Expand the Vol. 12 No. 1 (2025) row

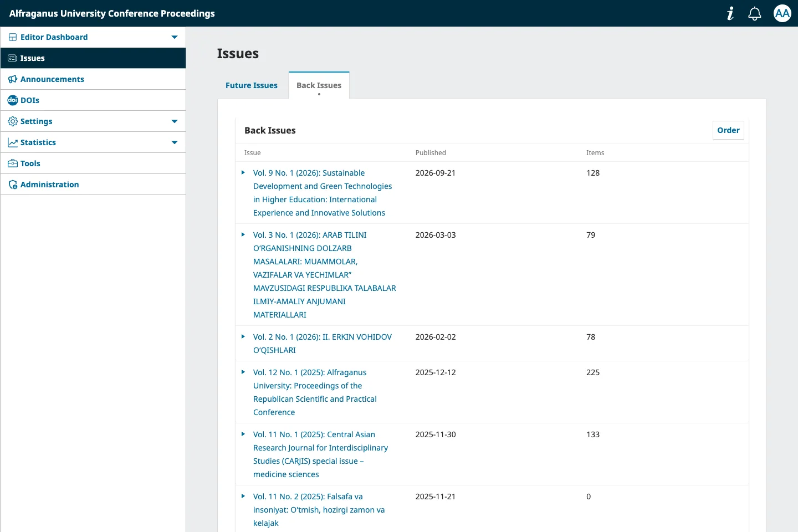243,372
